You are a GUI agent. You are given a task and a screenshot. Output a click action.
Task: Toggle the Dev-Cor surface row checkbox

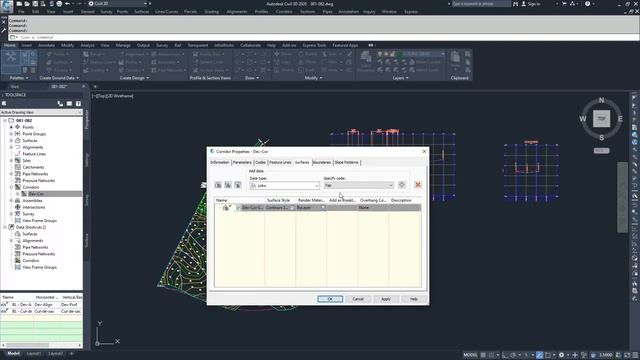pyautogui.click(x=239, y=208)
